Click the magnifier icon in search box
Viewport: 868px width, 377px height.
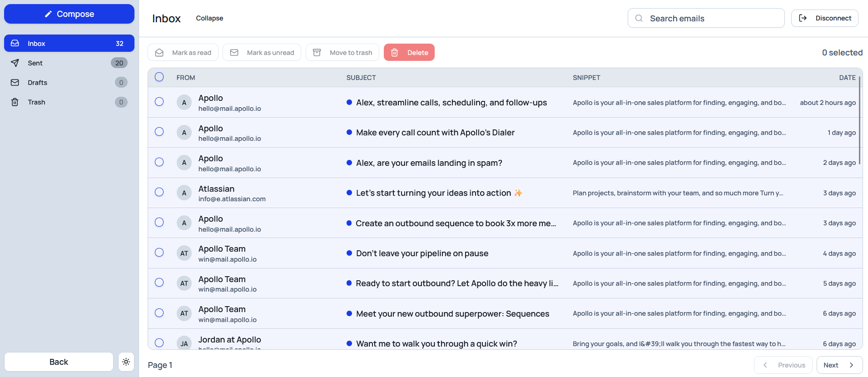[639, 19]
